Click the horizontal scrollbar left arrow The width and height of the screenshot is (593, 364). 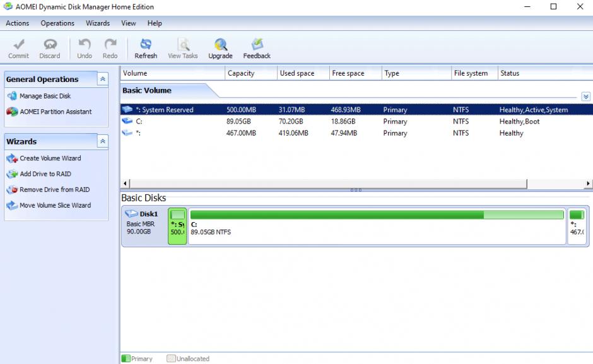(x=125, y=184)
